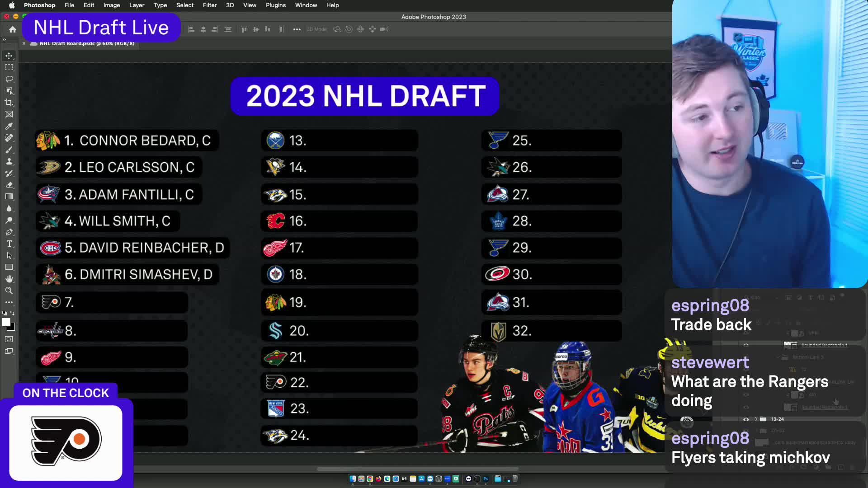The width and height of the screenshot is (868, 488).
Task: Open more align and distribute options
Action: point(297,29)
